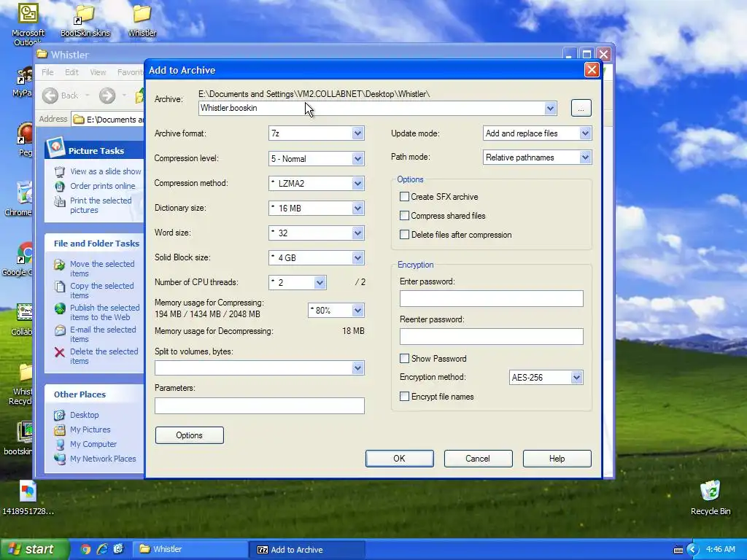Click the Order prints online icon
The image size is (747, 560).
(x=60, y=186)
